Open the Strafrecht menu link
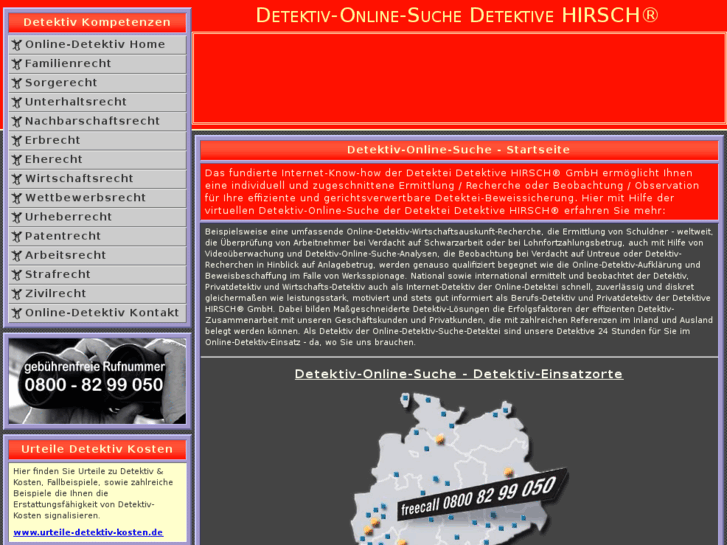Image resolution: width=727 pixels, height=545 pixels. coord(97,275)
